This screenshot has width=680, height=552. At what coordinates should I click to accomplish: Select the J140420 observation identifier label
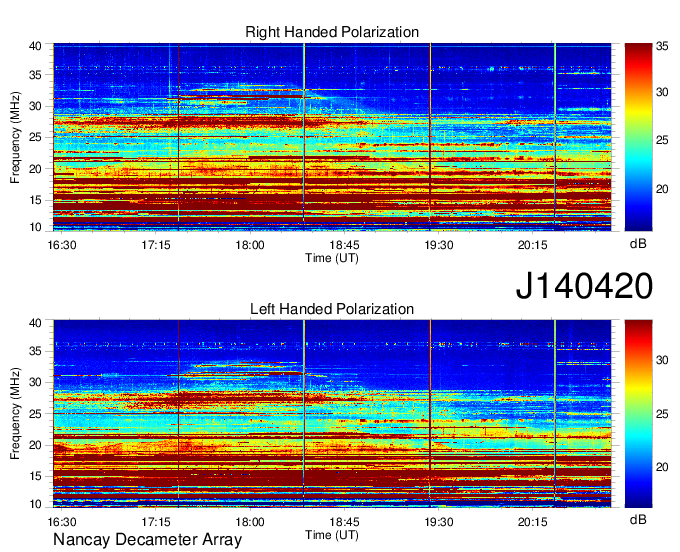pyautogui.click(x=584, y=286)
